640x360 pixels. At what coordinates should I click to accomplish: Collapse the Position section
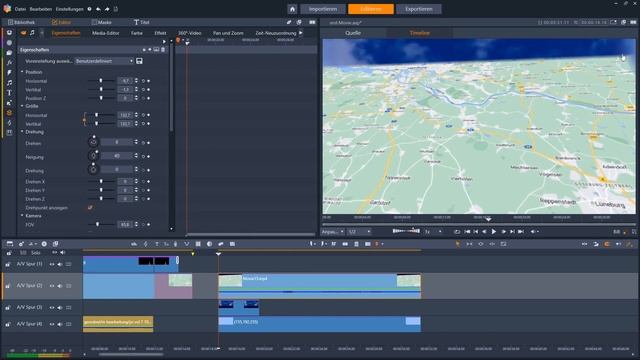click(x=22, y=72)
